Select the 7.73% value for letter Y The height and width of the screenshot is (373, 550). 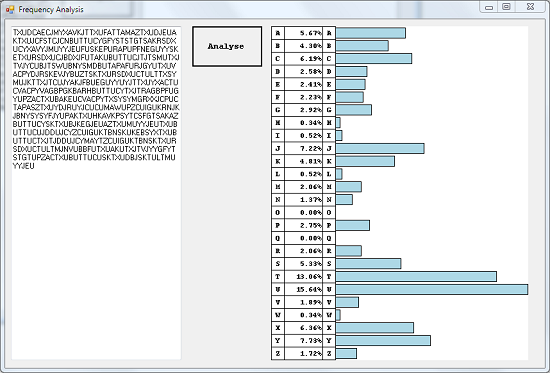pos(303,341)
